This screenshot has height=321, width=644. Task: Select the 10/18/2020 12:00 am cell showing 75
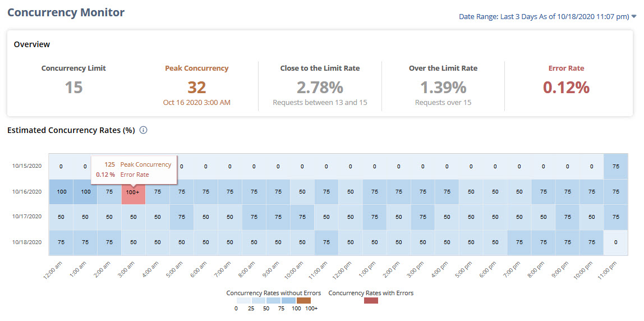coord(61,242)
